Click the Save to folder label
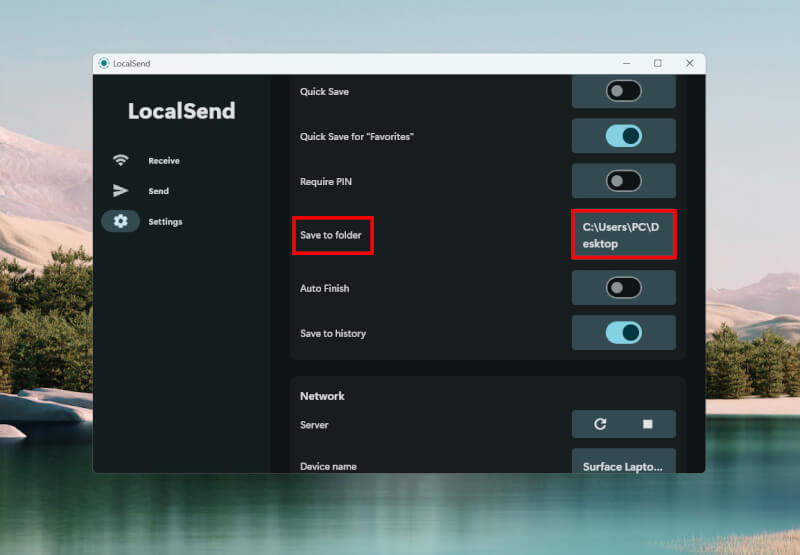The image size is (800, 555). (331, 235)
